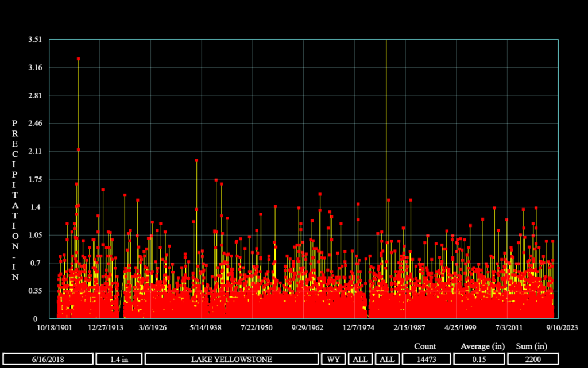Click the Sum value 2200

pyautogui.click(x=533, y=359)
